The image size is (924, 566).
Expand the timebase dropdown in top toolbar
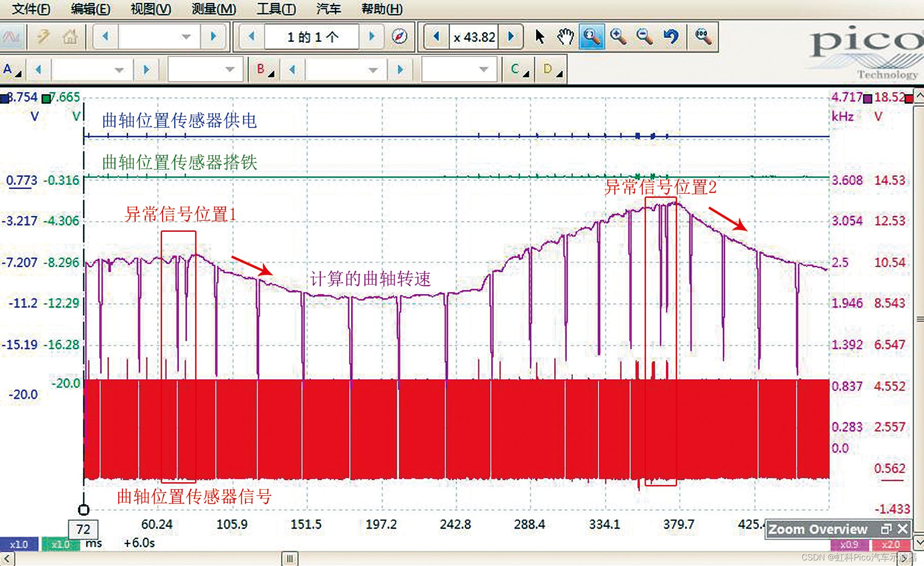tap(186, 36)
